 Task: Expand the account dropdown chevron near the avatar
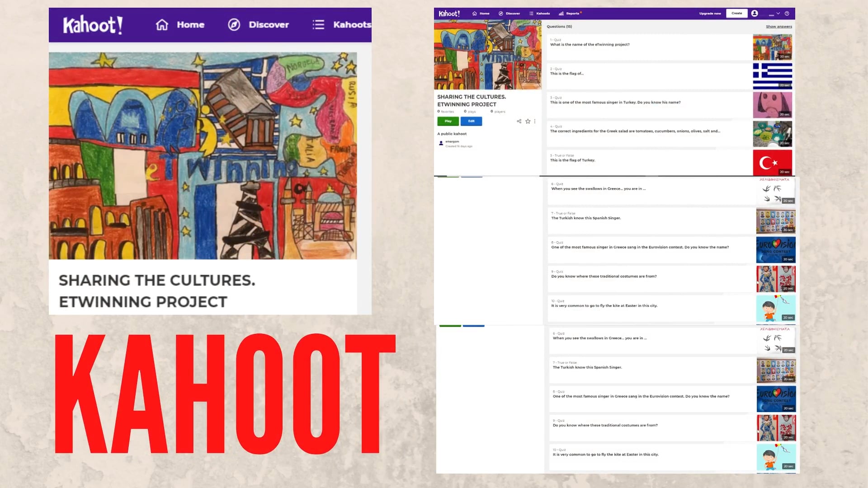pos(778,14)
